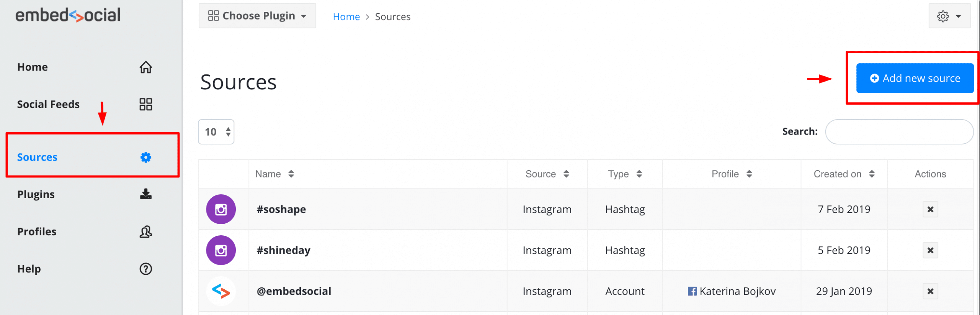Click the Profiles user icon
The height and width of the screenshot is (315, 980).
[145, 231]
